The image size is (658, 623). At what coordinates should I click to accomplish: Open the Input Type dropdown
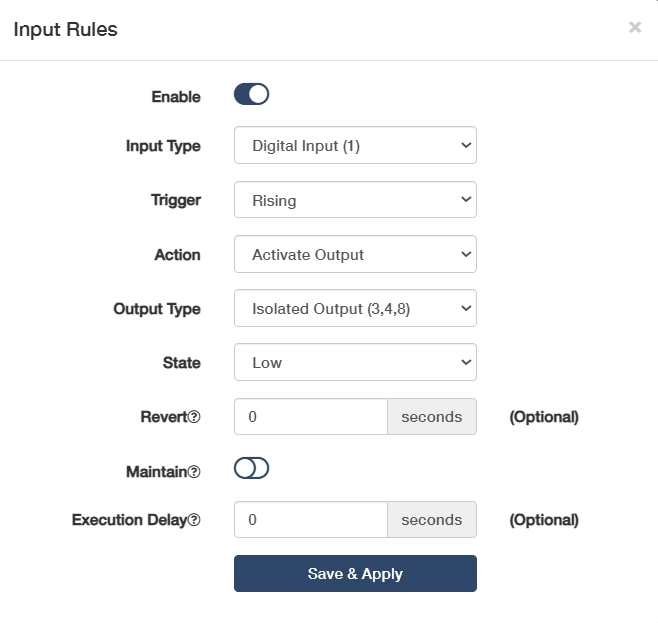point(355,146)
